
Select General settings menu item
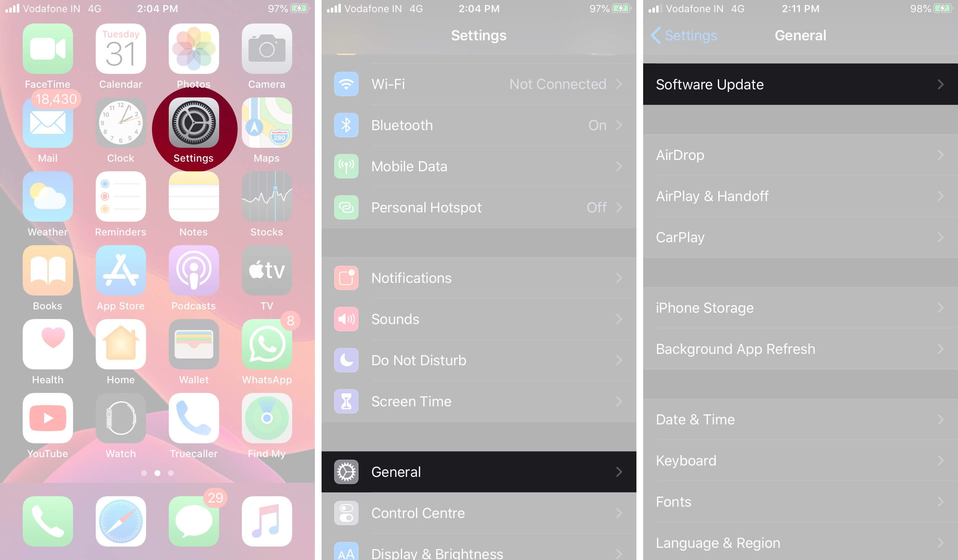pos(478,472)
